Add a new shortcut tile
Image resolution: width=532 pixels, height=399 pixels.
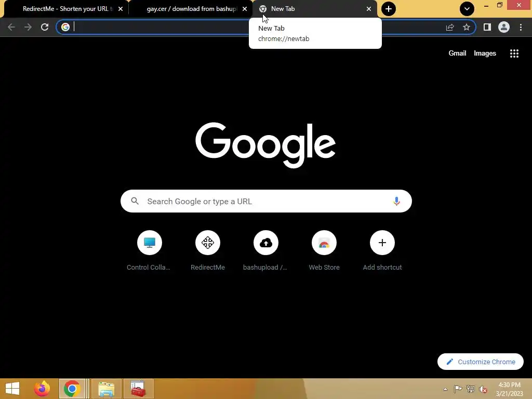382,250
